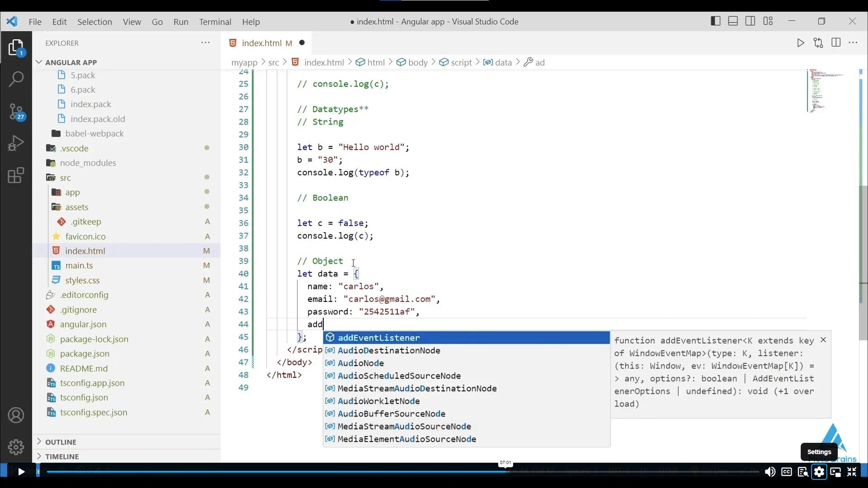Open package.json in the explorer
This screenshot has height=488, width=868.
(127, 353)
